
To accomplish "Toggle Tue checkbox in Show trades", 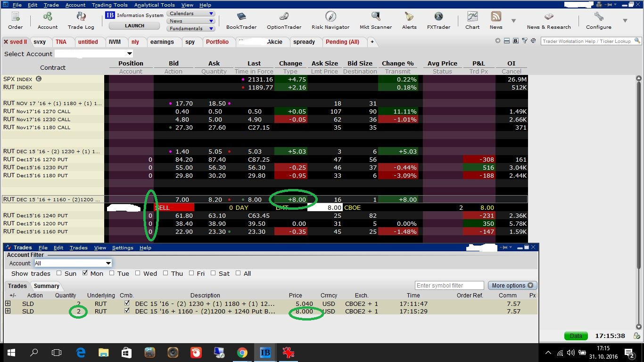I will [x=112, y=273].
